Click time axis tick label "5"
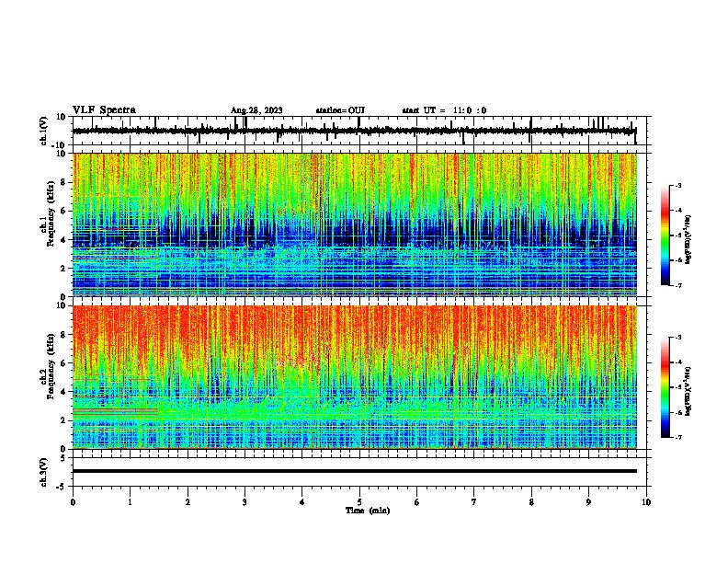This screenshot has height=563, width=728. pyautogui.click(x=359, y=502)
